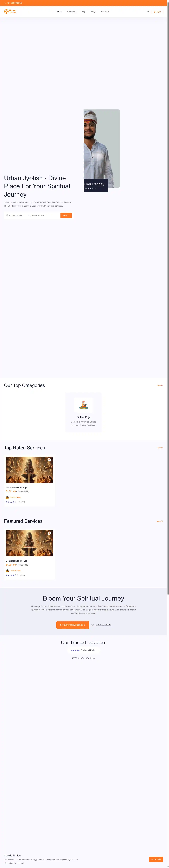Image resolution: width=169 pixels, height=868 pixels.
Task: Click the Login button
Action: click(x=157, y=11)
